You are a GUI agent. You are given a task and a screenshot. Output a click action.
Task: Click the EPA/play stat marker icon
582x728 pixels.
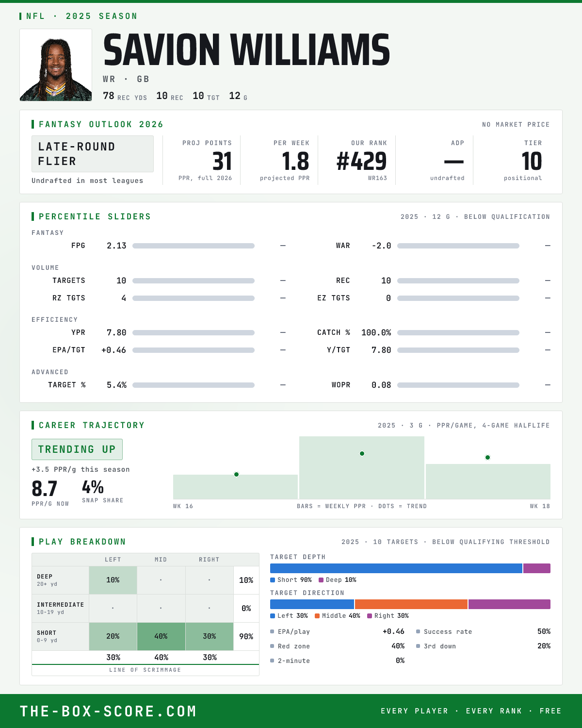(x=272, y=631)
